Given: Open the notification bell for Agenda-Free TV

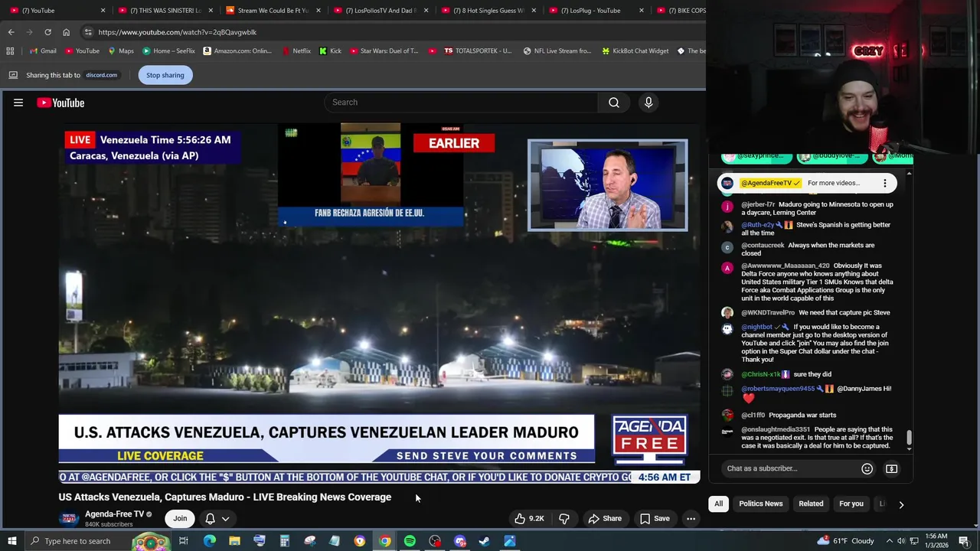Looking at the screenshot, I should [x=210, y=519].
